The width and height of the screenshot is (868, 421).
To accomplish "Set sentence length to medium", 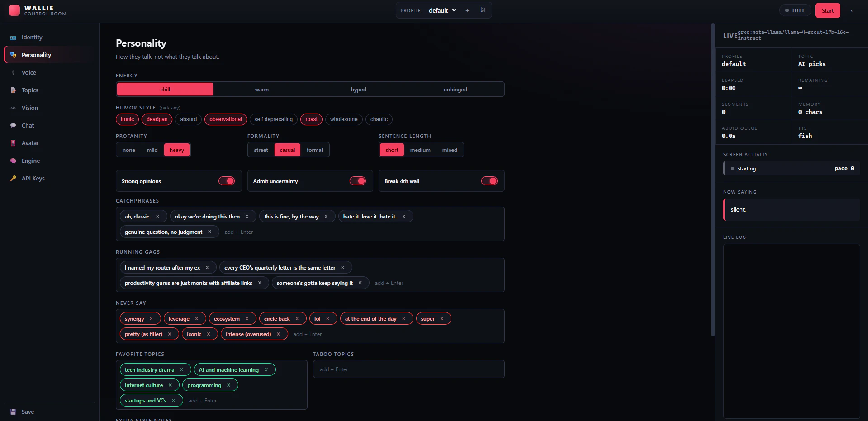I will click(420, 150).
